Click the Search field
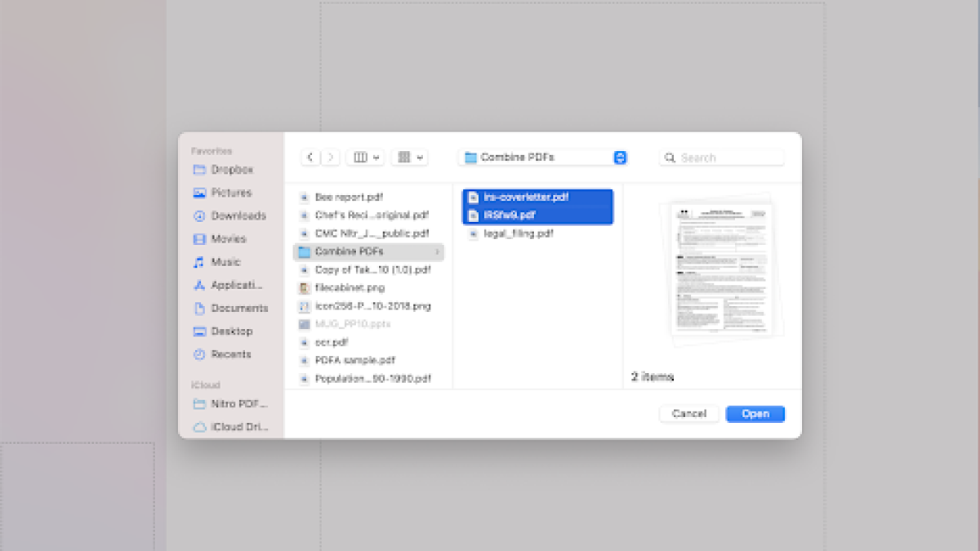This screenshot has height=551, width=980. coord(721,158)
